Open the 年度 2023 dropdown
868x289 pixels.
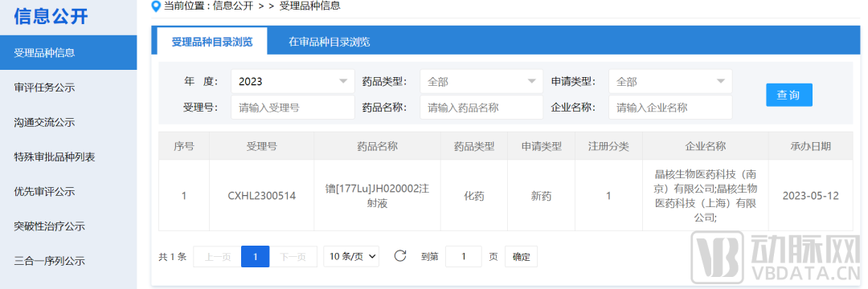tap(293, 81)
